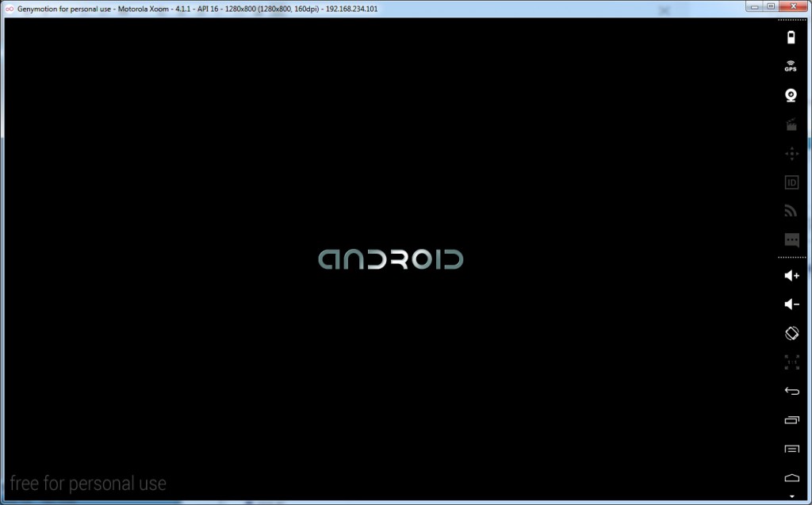Open the GPS location widget
Viewport: 812px width, 505px height.
(791, 67)
